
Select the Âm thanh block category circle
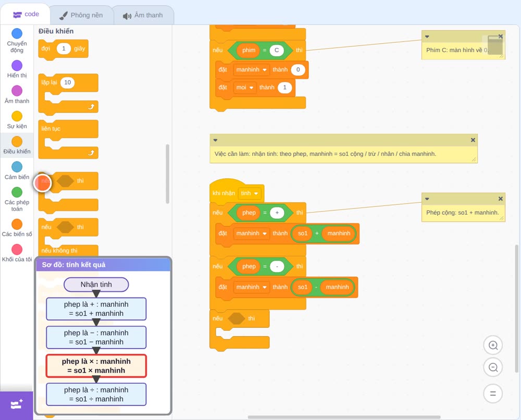click(x=17, y=90)
